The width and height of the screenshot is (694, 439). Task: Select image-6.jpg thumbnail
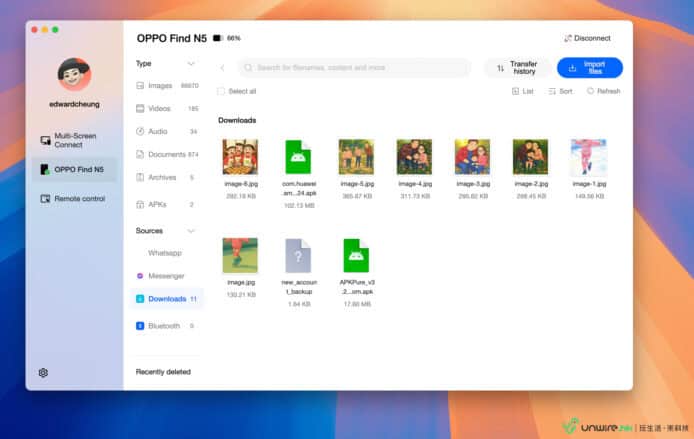pyautogui.click(x=240, y=157)
